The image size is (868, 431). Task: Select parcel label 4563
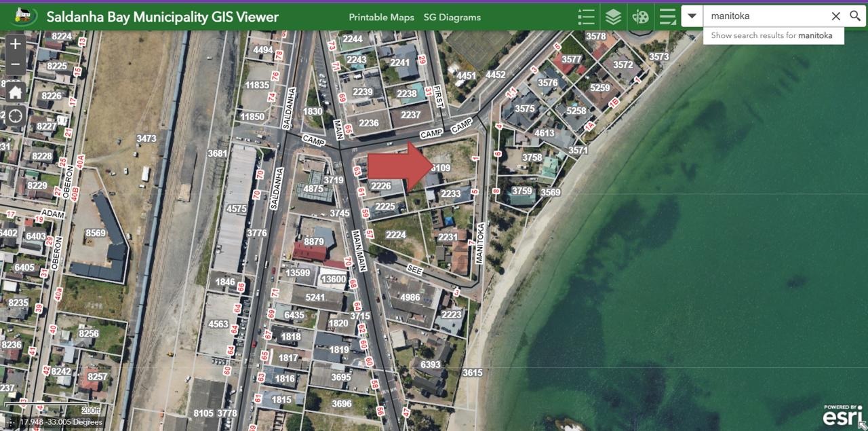click(x=218, y=324)
